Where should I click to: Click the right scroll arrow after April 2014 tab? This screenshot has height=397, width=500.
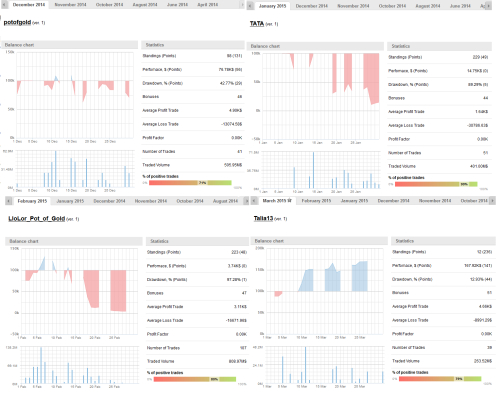click(x=242, y=5)
